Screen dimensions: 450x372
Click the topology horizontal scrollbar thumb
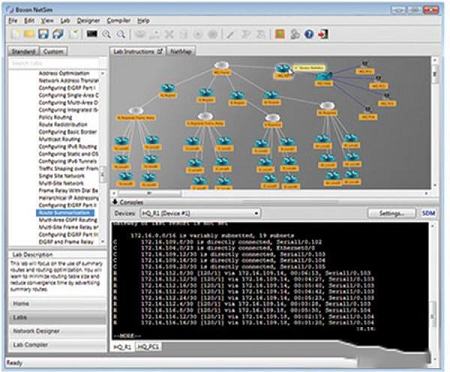149,193
